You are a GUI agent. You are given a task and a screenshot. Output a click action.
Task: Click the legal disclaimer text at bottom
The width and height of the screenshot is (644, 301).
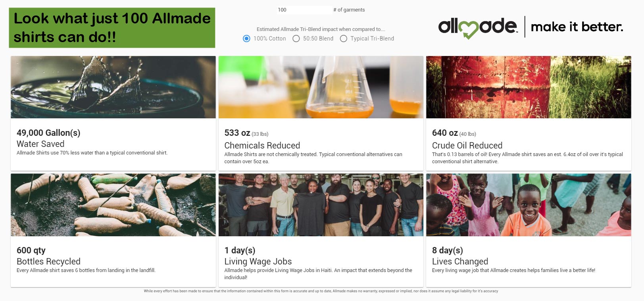tap(321, 291)
